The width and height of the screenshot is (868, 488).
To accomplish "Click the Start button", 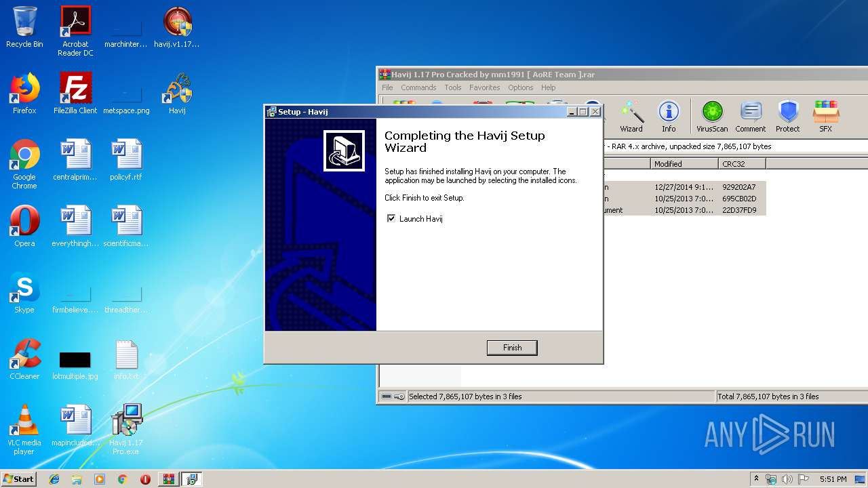I will click(x=18, y=479).
